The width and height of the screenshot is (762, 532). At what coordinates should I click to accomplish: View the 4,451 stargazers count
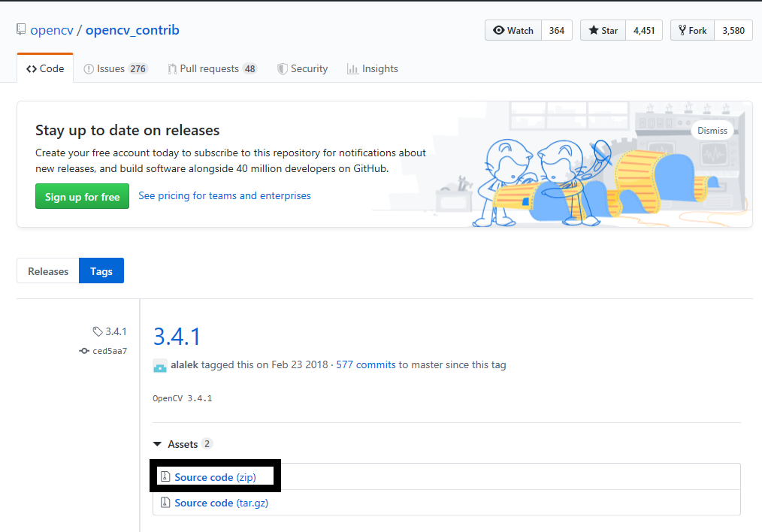point(644,30)
